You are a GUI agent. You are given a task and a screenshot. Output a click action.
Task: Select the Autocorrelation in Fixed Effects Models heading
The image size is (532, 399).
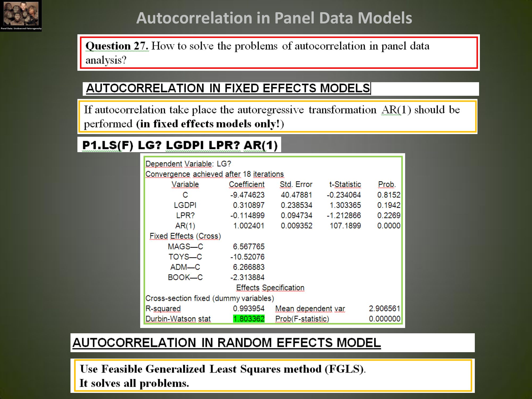pos(228,88)
